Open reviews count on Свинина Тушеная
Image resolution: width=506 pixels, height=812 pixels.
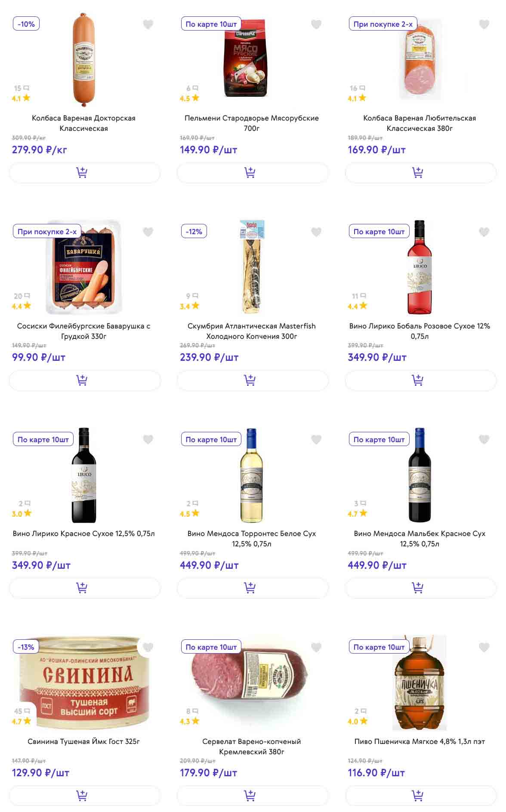click(22, 711)
